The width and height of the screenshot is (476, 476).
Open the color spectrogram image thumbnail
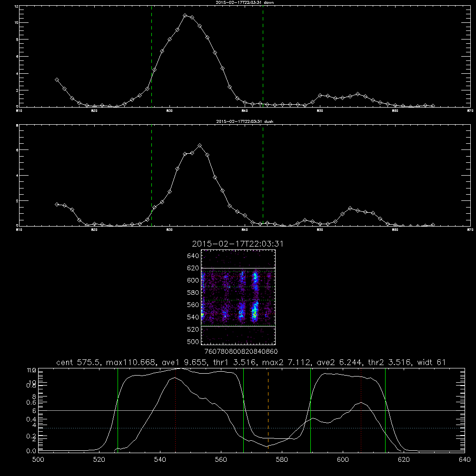click(x=238, y=297)
